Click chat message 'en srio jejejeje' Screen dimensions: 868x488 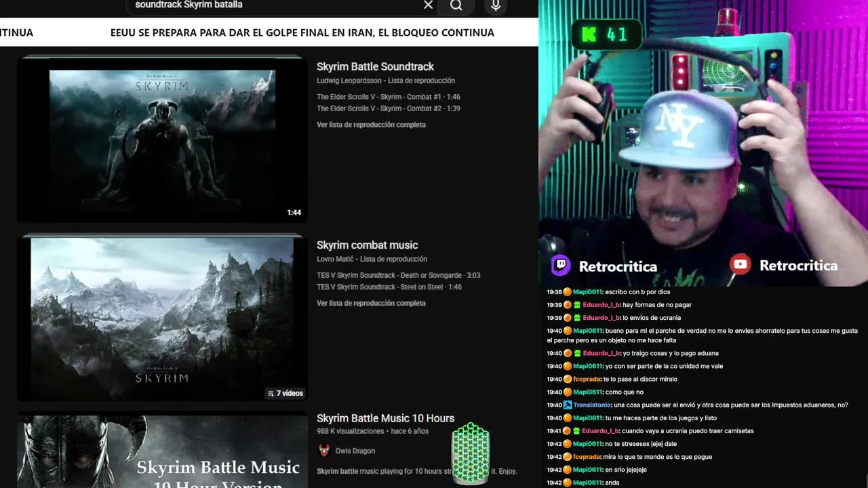626,470
